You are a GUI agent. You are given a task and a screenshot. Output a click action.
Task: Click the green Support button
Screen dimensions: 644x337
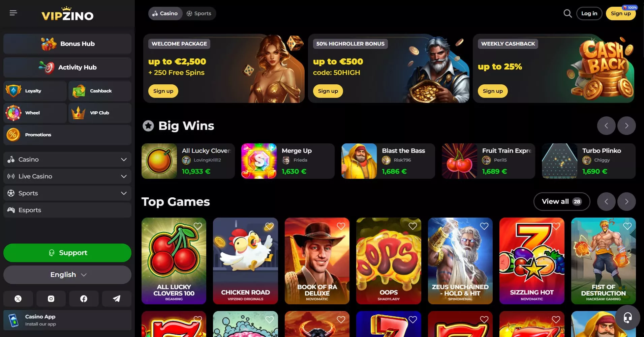[x=67, y=253]
